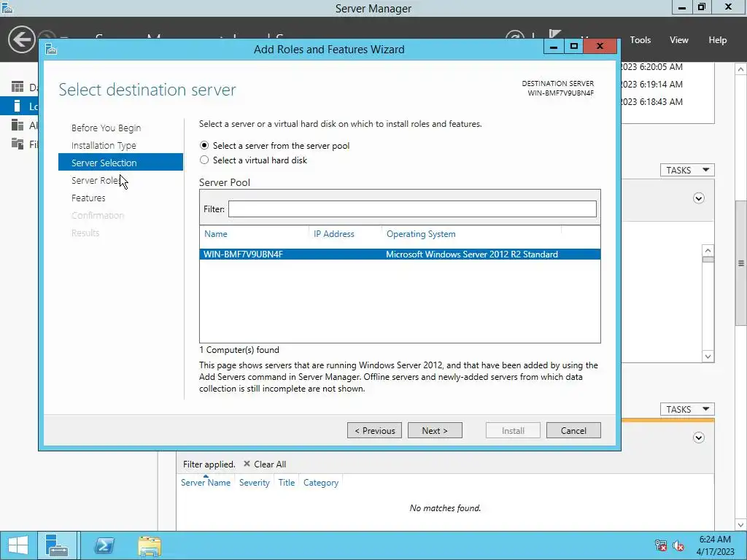Select server WIN-BMF7V9UBN4F in the pool
The width and height of the screenshot is (747, 560).
coord(400,254)
